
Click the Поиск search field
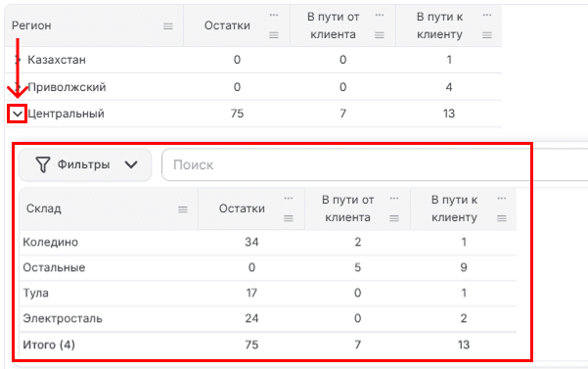pyautogui.click(x=375, y=164)
